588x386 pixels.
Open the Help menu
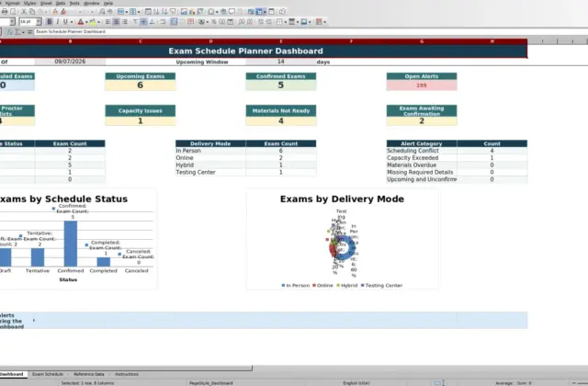pos(108,3)
